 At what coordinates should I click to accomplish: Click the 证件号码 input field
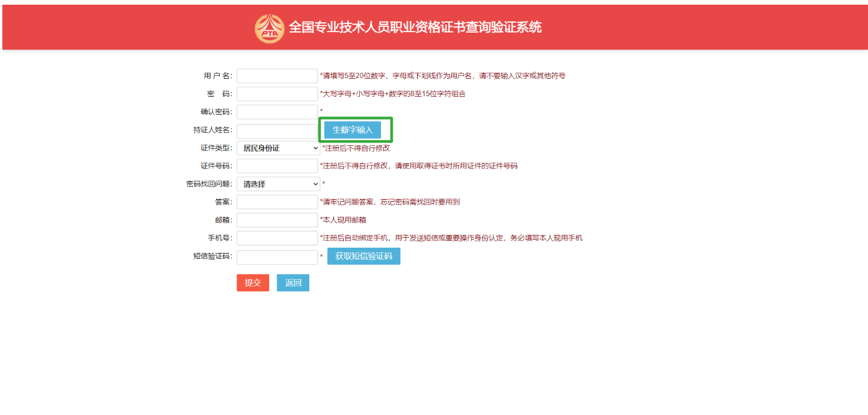(277, 166)
